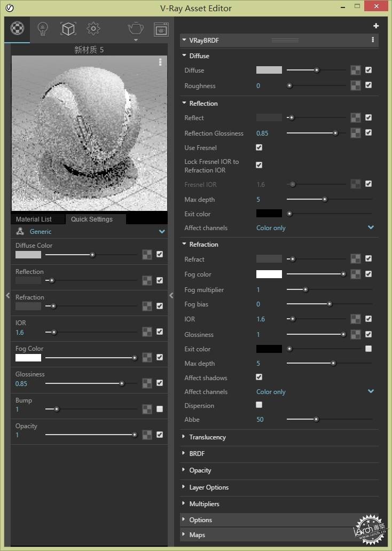Click Diffuse texture map slot in VRayBRDF
The image size is (392, 551).
tap(356, 70)
